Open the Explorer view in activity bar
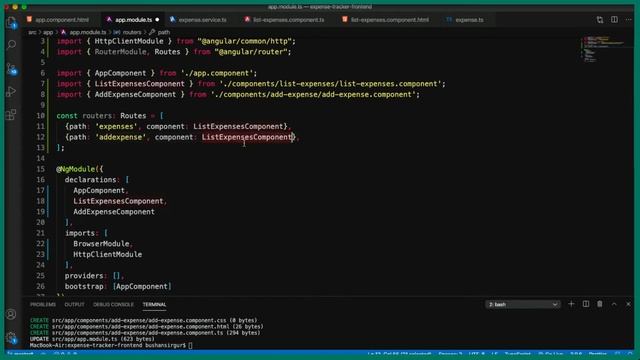The height and width of the screenshot is (360, 640). click(x=11, y=23)
